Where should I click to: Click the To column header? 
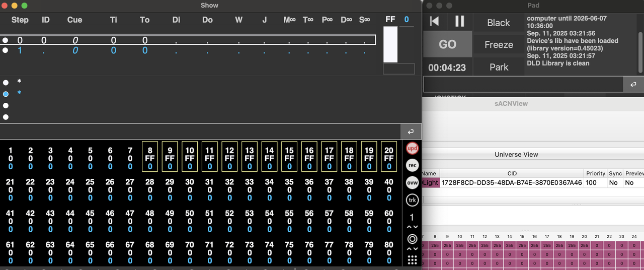pos(145,20)
